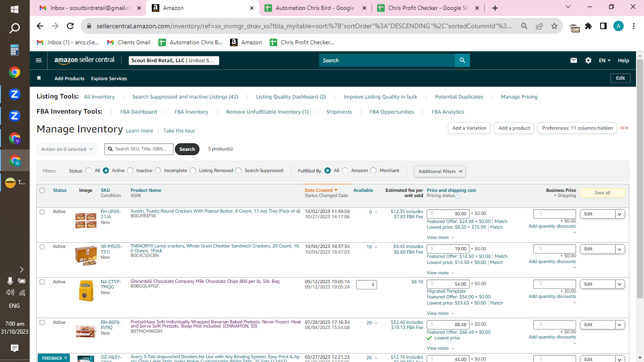This screenshot has height=362, width=644.
Task: Click the Add a Variation button
Action: [x=469, y=128]
